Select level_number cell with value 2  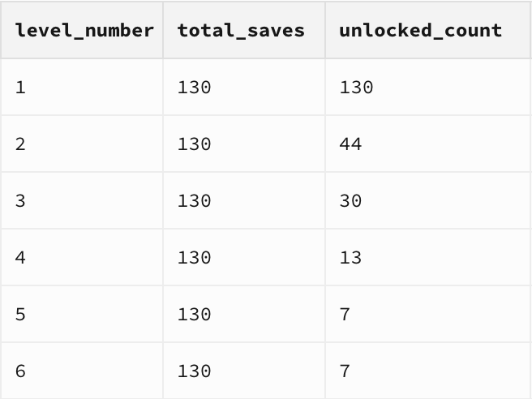point(82,144)
